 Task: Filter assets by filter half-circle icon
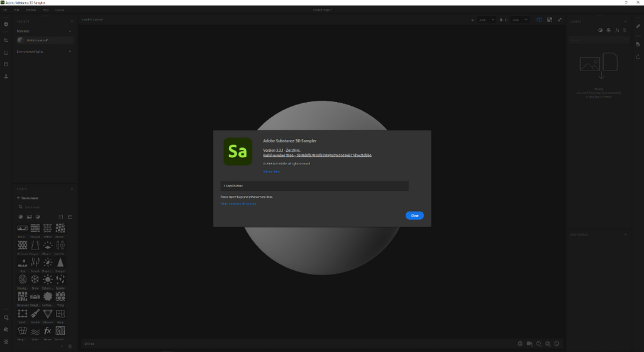click(x=38, y=217)
